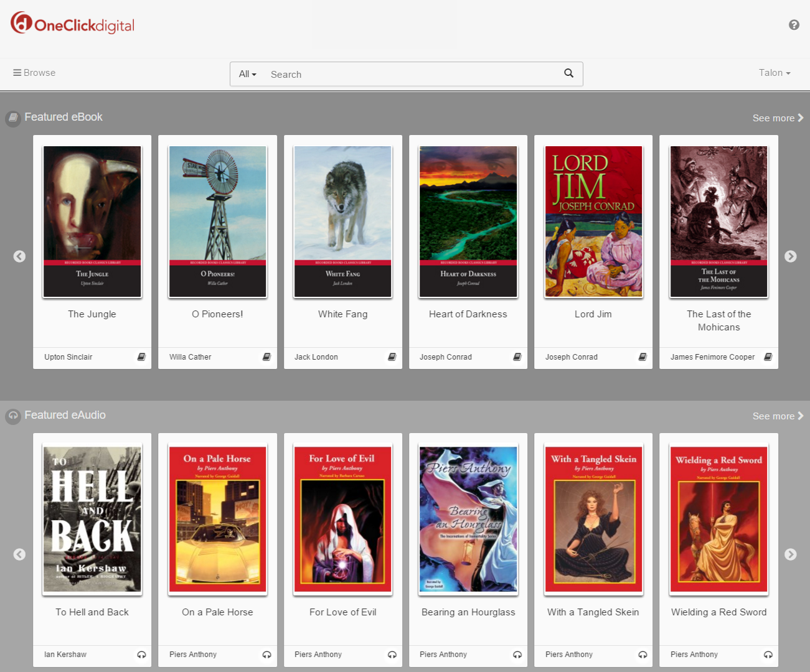Screen dimensions: 810x672
Task: Open Heart of Darkness title link
Action: tap(468, 314)
